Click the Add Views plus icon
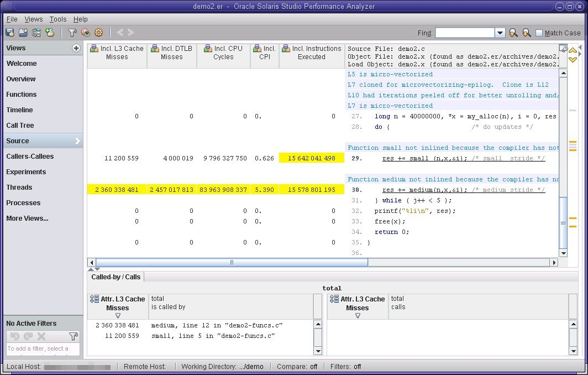The image size is (588, 375). 76,48
